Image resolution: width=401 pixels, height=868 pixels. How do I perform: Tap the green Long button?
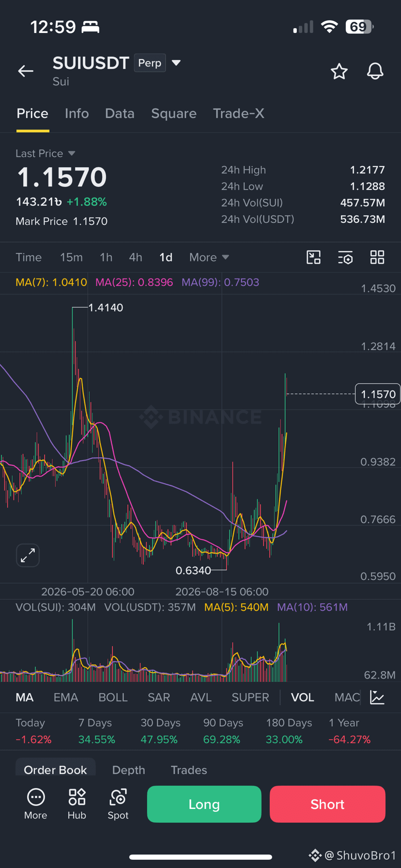tap(204, 804)
